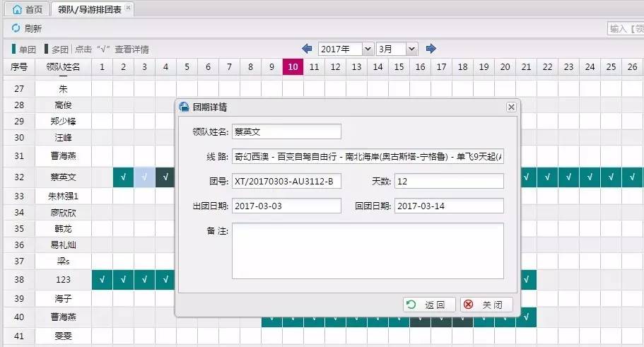Screen dimensions: 644x347
Task: Click the checkmark on day 1 for row 123
Action: tap(102, 280)
